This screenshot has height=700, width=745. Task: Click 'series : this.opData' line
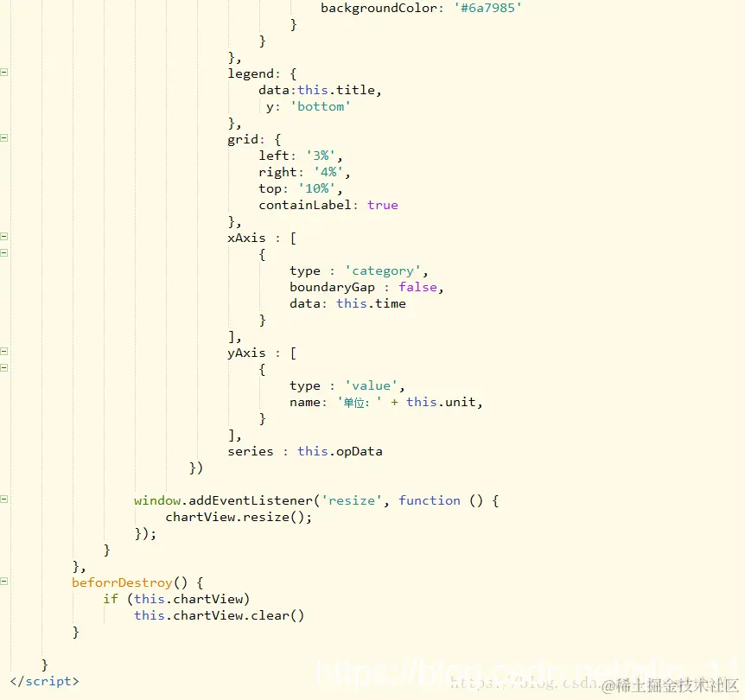click(x=305, y=451)
